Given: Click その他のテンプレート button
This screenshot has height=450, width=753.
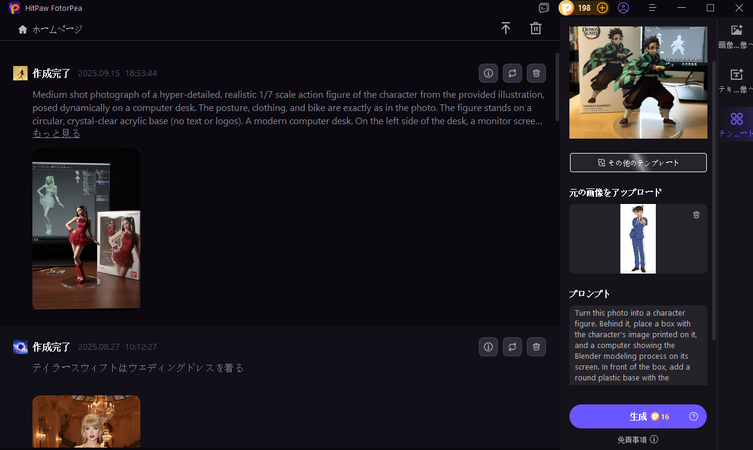Looking at the screenshot, I should click(638, 163).
